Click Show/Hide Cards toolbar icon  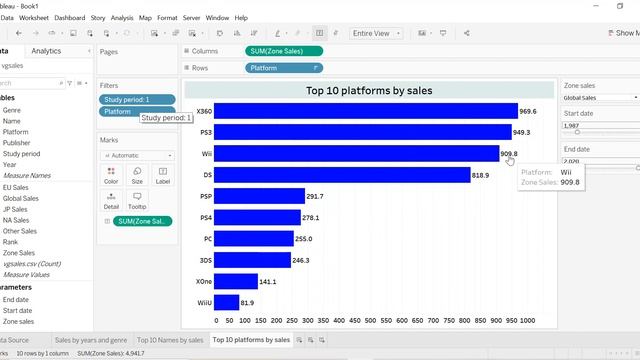coord(422,33)
